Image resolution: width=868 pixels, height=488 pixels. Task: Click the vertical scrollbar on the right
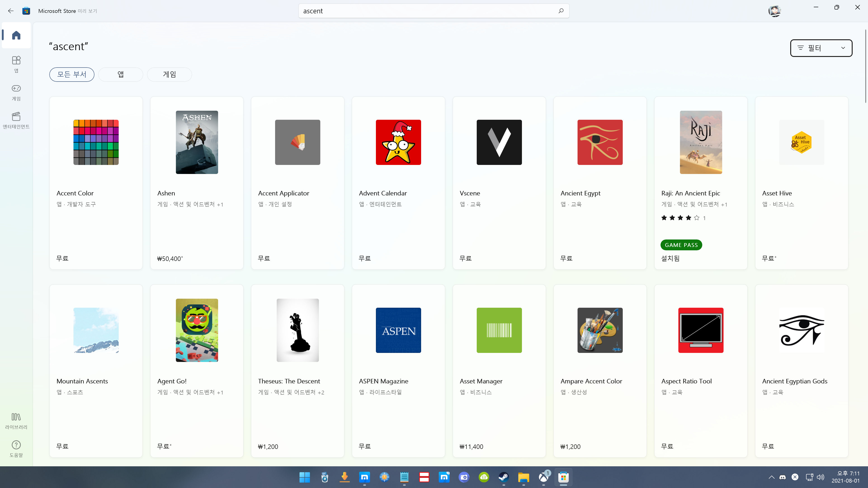tap(865, 66)
